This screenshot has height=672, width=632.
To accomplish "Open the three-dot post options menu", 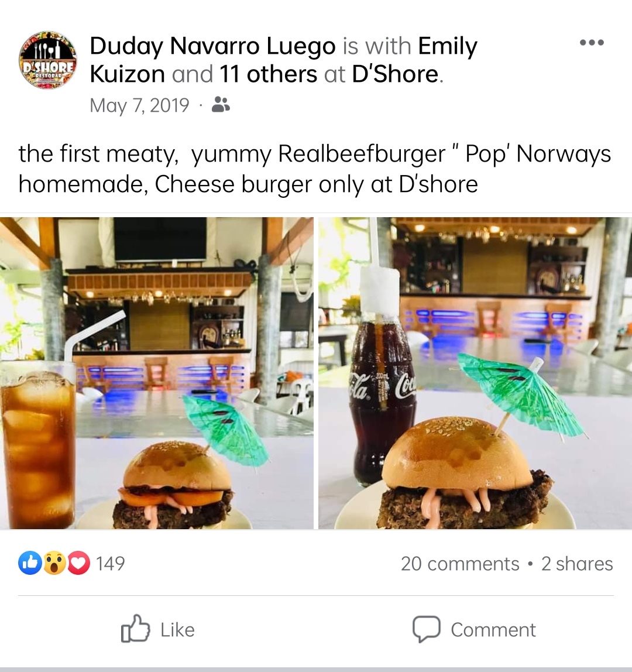I will (x=592, y=42).
